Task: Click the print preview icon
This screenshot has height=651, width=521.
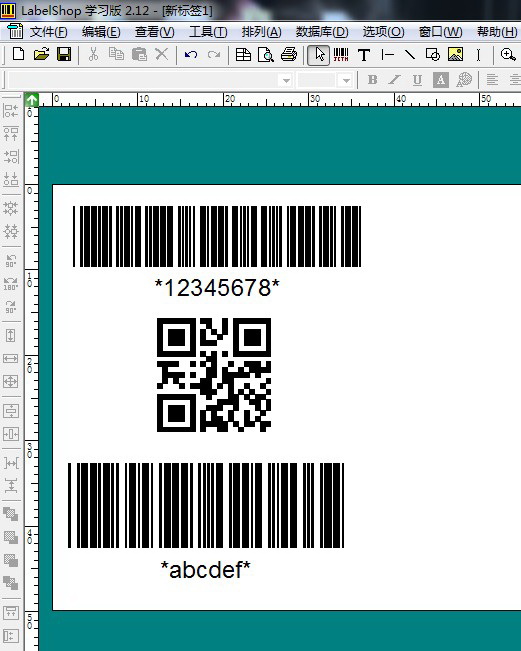Action: pos(266,55)
